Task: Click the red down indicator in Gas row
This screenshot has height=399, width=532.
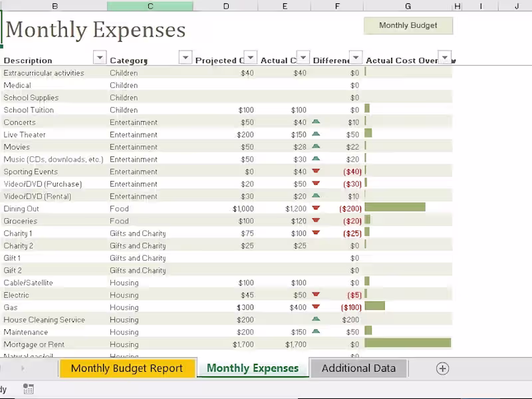Action: tap(316, 307)
